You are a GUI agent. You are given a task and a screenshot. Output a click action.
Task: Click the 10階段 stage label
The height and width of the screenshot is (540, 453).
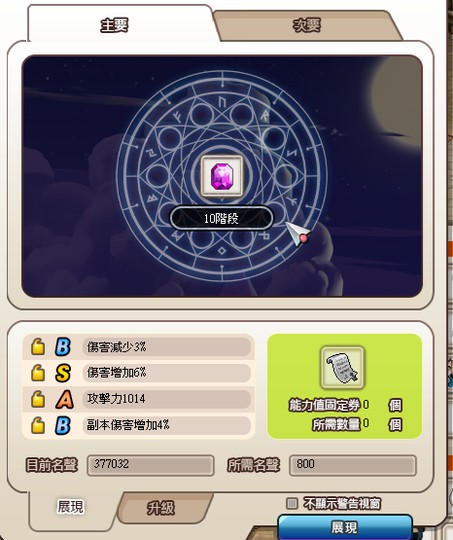pyautogui.click(x=221, y=218)
